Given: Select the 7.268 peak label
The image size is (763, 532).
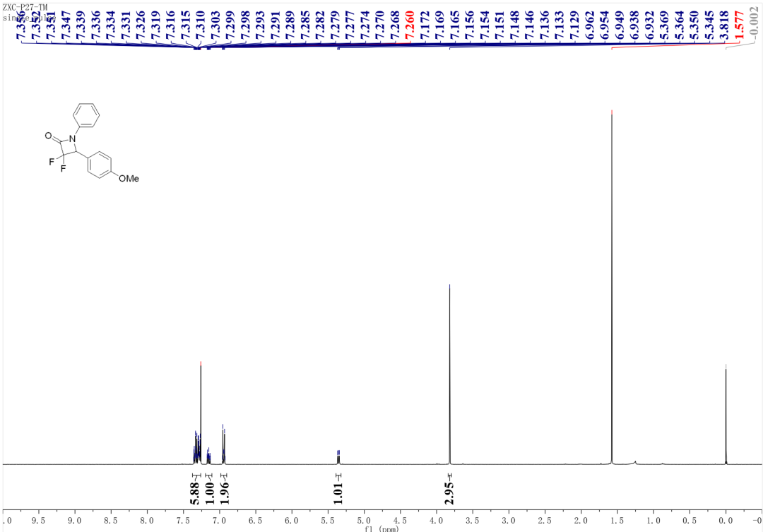Looking at the screenshot, I should 395,25.
